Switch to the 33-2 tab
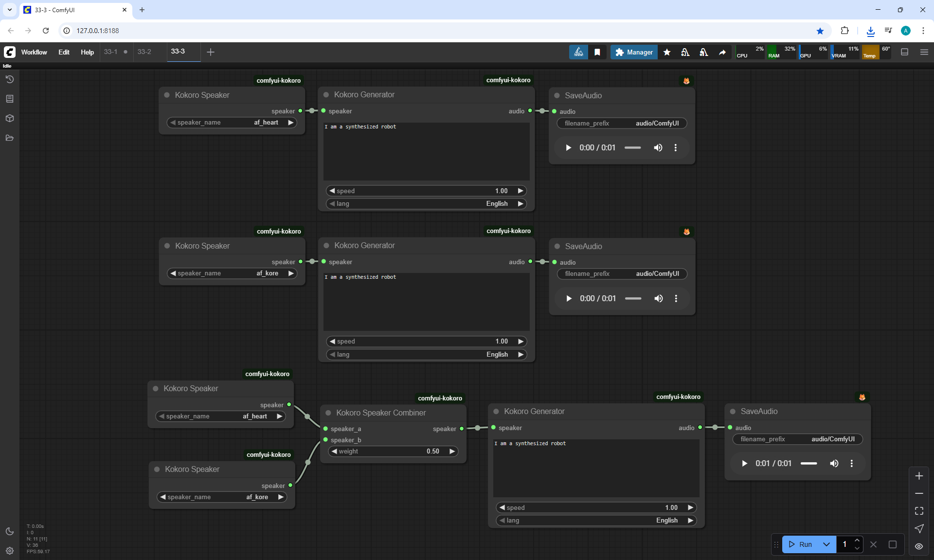Image resolution: width=934 pixels, height=560 pixels. click(144, 52)
